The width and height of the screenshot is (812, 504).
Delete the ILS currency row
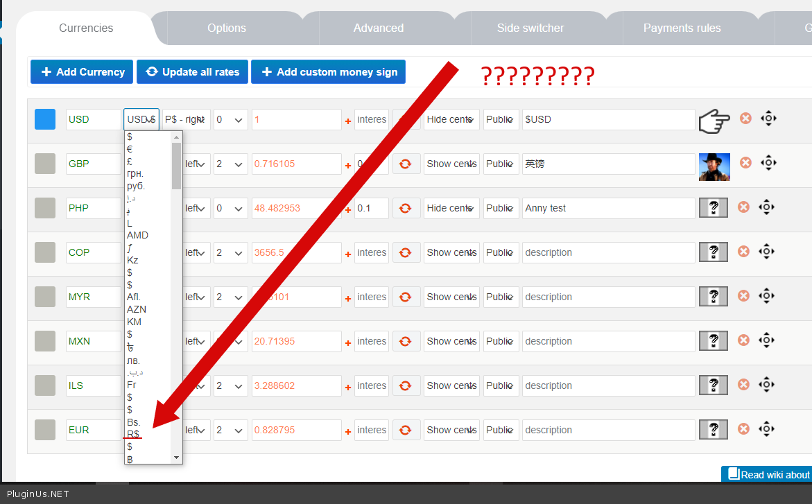pyautogui.click(x=743, y=384)
